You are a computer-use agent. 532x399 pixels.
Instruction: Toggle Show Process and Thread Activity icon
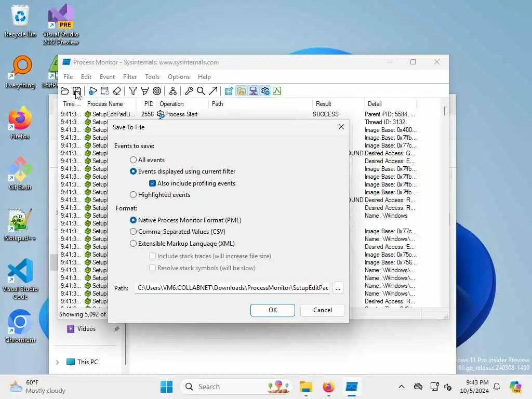click(265, 91)
